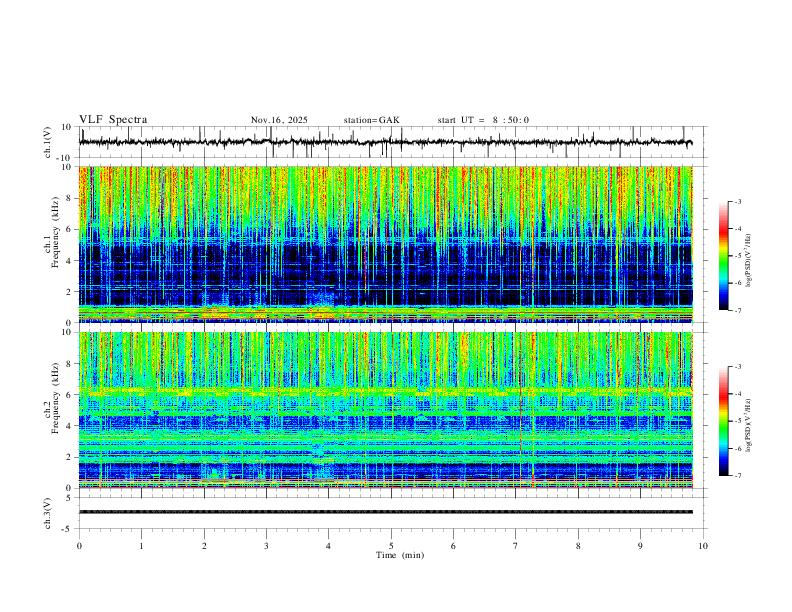Click the ch.1 colorbar "log(PSD)(V²/Hz)" label

748,261
